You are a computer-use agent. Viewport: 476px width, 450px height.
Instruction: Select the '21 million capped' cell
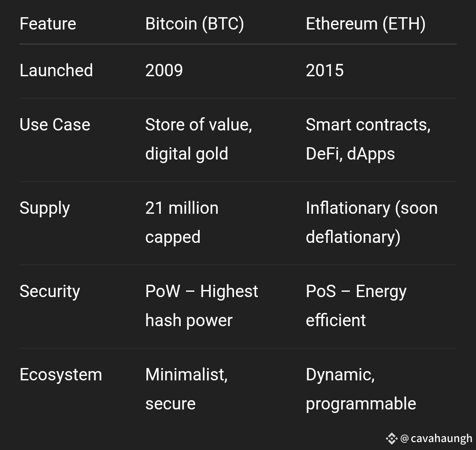tap(182, 223)
